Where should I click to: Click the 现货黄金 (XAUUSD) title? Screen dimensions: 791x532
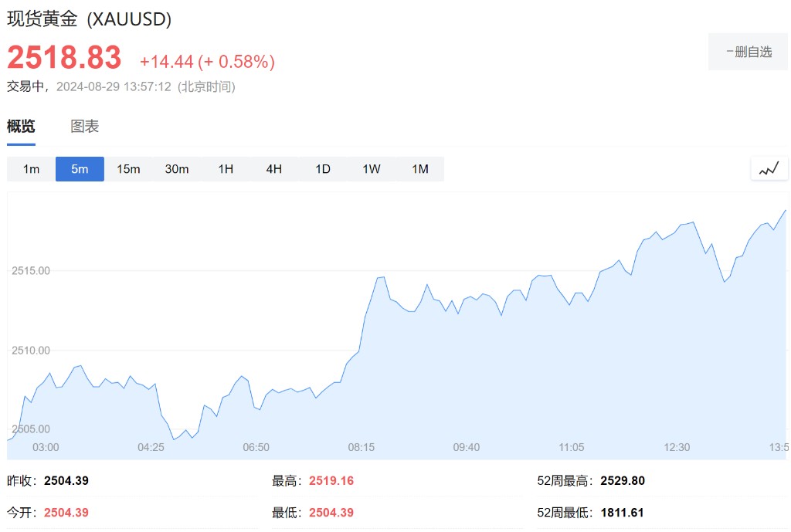coord(90,19)
